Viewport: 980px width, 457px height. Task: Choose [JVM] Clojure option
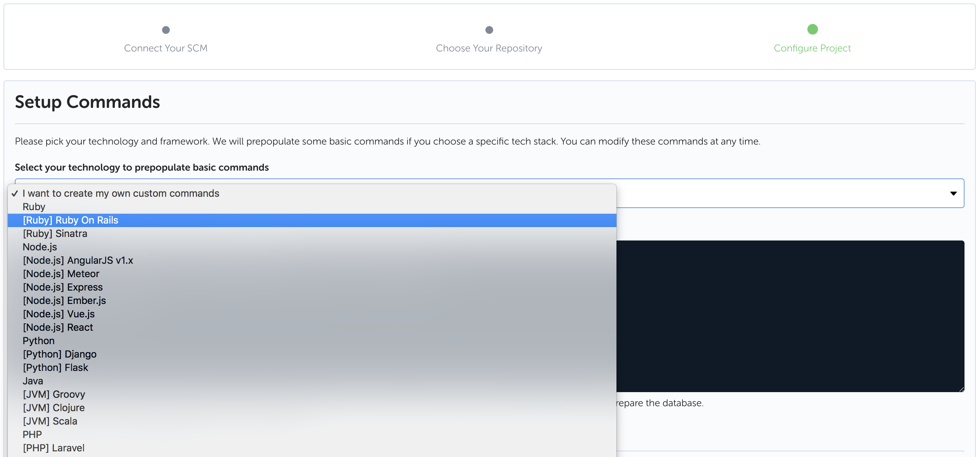tap(312, 408)
